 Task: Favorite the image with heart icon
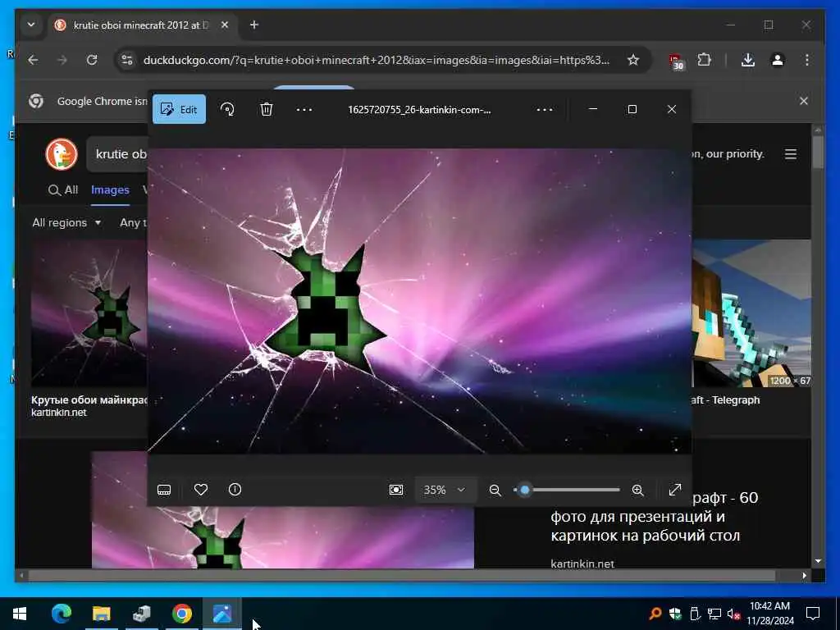click(201, 490)
